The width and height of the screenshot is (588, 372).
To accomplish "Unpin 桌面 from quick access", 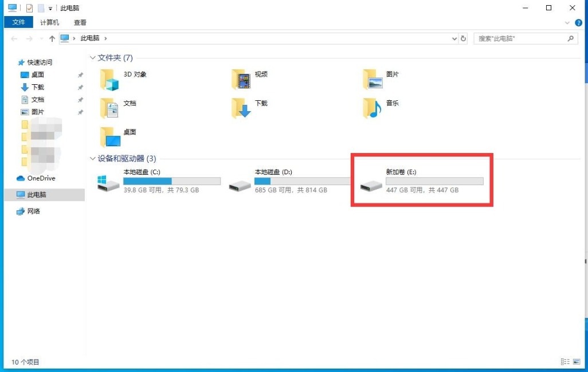I will [x=81, y=75].
